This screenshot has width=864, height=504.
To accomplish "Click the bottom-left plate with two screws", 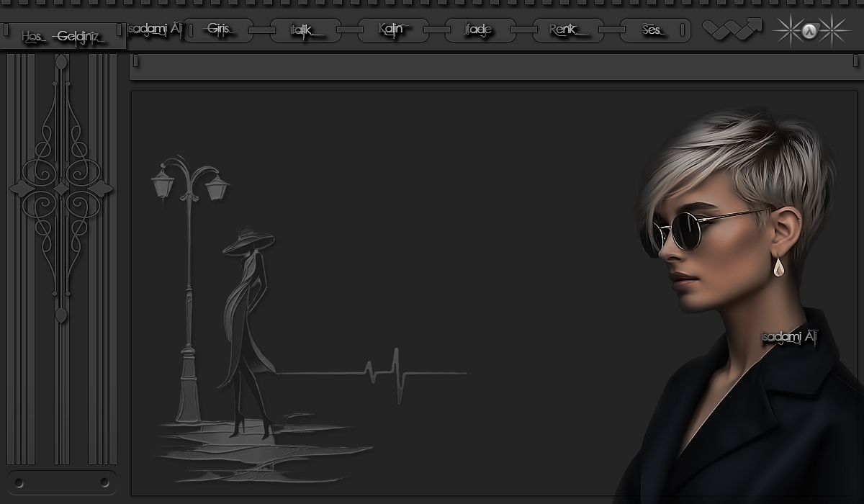I will (x=61, y=482).
